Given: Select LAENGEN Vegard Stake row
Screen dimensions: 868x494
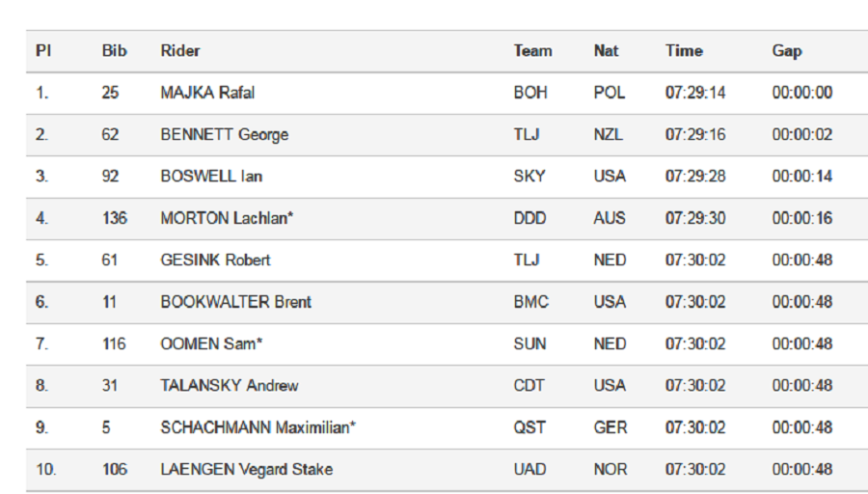Looking at the screenshot, I should tap(447, 470).
